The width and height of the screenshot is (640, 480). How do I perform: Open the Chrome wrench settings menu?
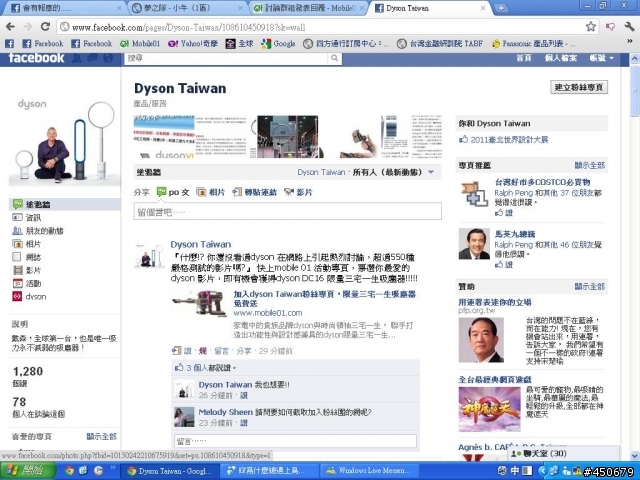tap(629, 27)
